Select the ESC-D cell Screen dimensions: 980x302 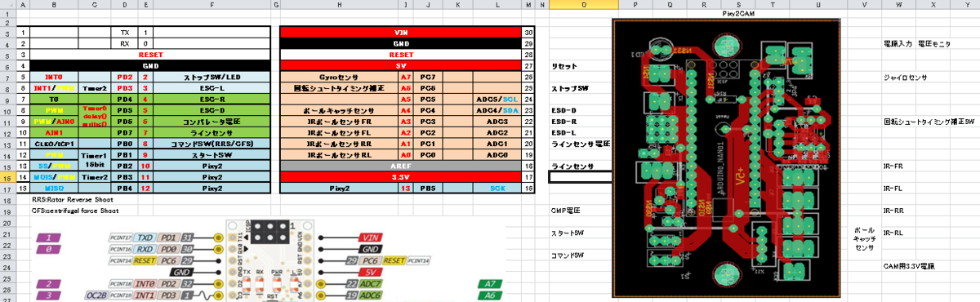click(x=211, y=109)
